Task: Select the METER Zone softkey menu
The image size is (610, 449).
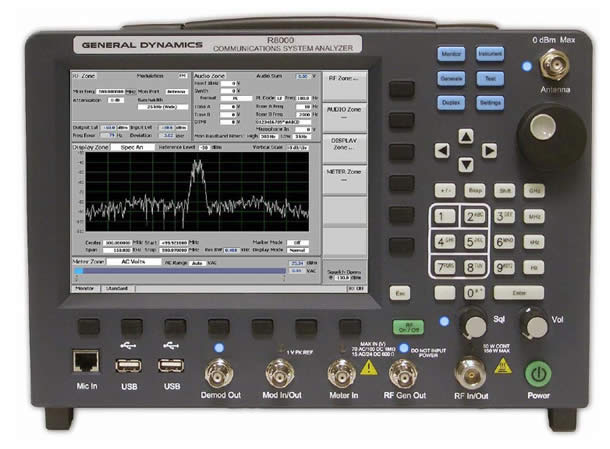Action: coord(344,179)
